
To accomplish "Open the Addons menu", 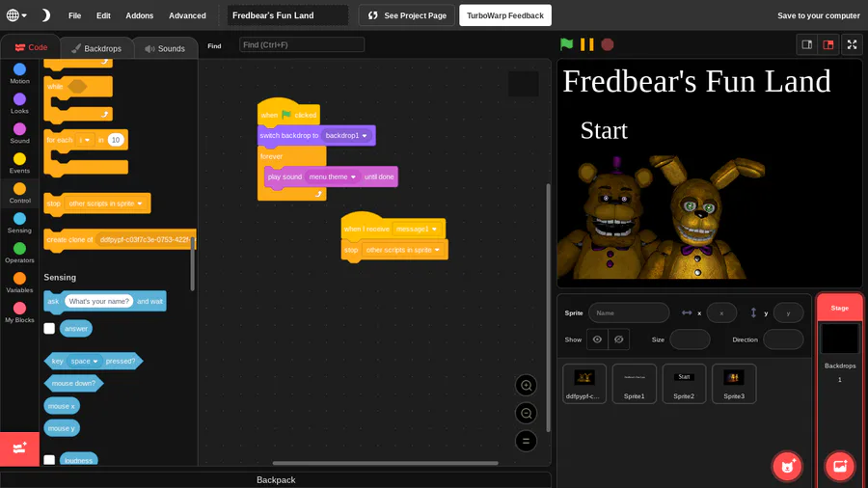I will [x=140, y=15].
